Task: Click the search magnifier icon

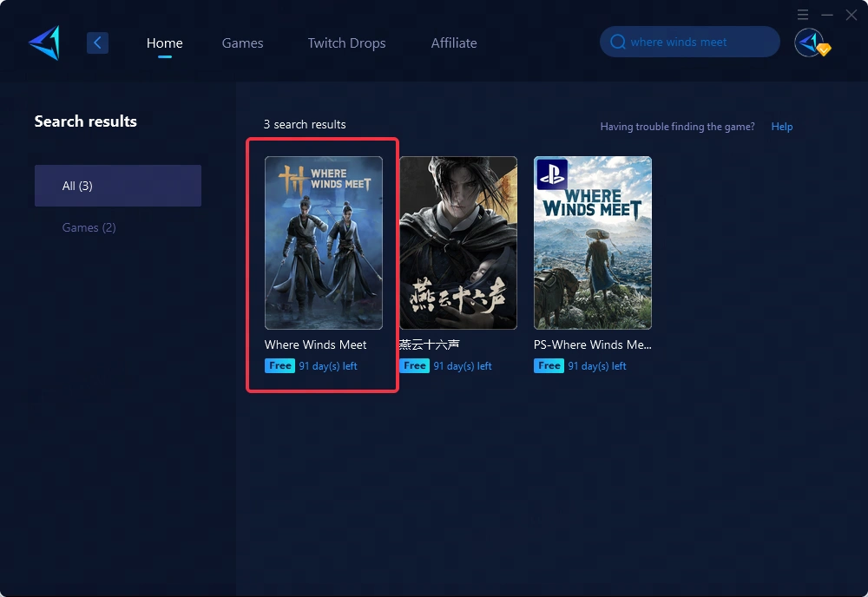Action: (x=618, y=42)
